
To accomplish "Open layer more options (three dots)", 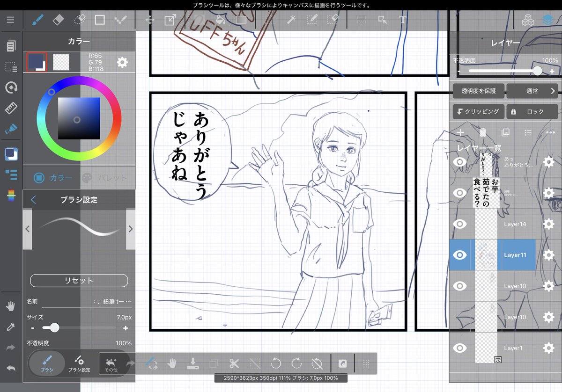I will pyautogui.click(x=550, y=133).
